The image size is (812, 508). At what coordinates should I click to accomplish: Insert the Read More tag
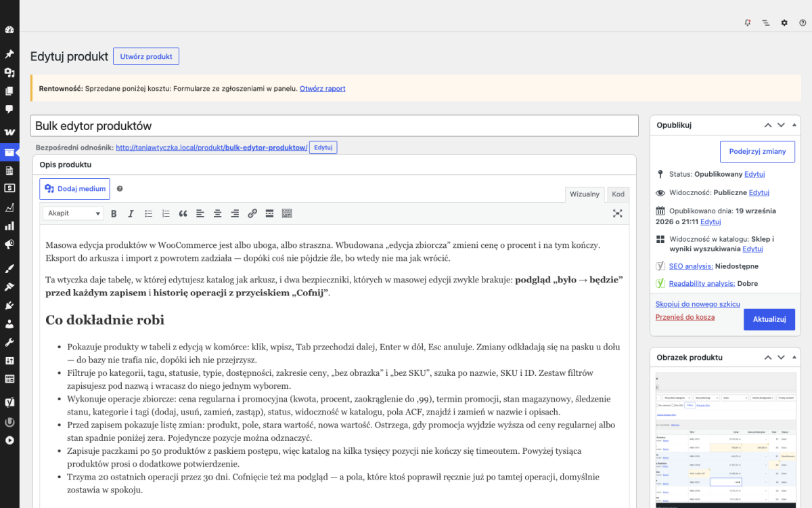pyautogui.click(x=269, y=213)
